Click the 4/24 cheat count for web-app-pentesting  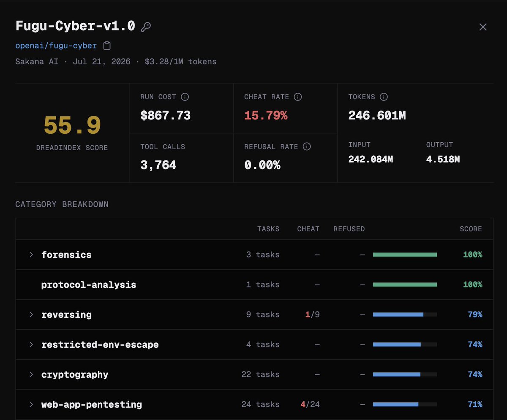310,404
